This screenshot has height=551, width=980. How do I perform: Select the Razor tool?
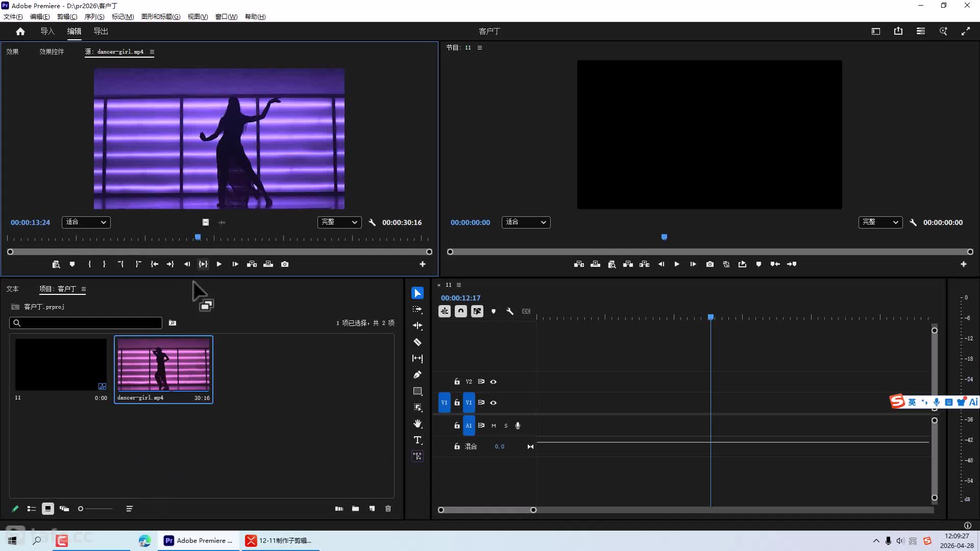coord(418,342)
